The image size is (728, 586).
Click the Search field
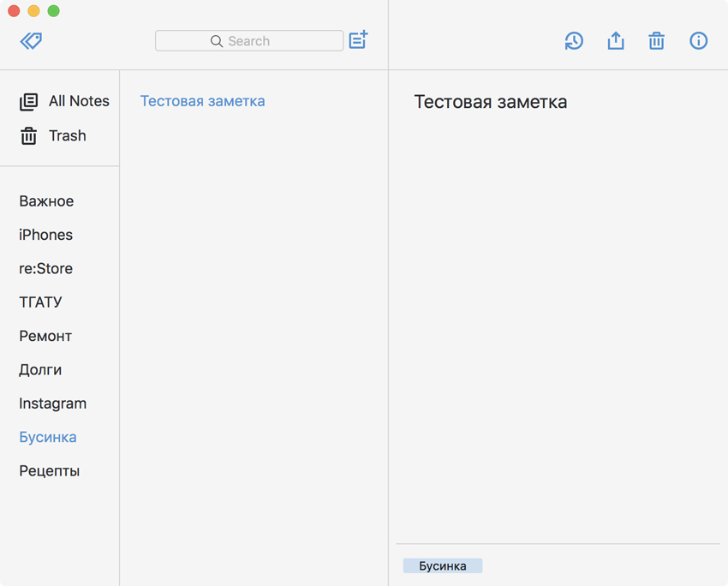[x=249, y=40]
